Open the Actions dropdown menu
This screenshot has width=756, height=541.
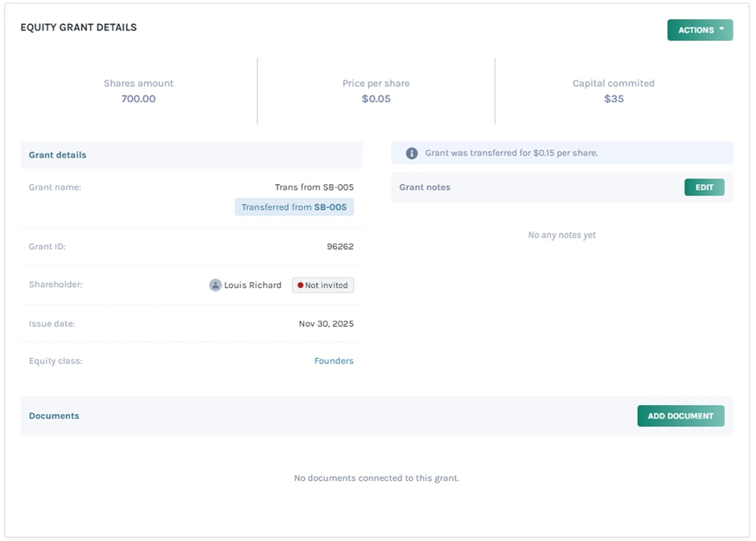(x=700, y=30)
